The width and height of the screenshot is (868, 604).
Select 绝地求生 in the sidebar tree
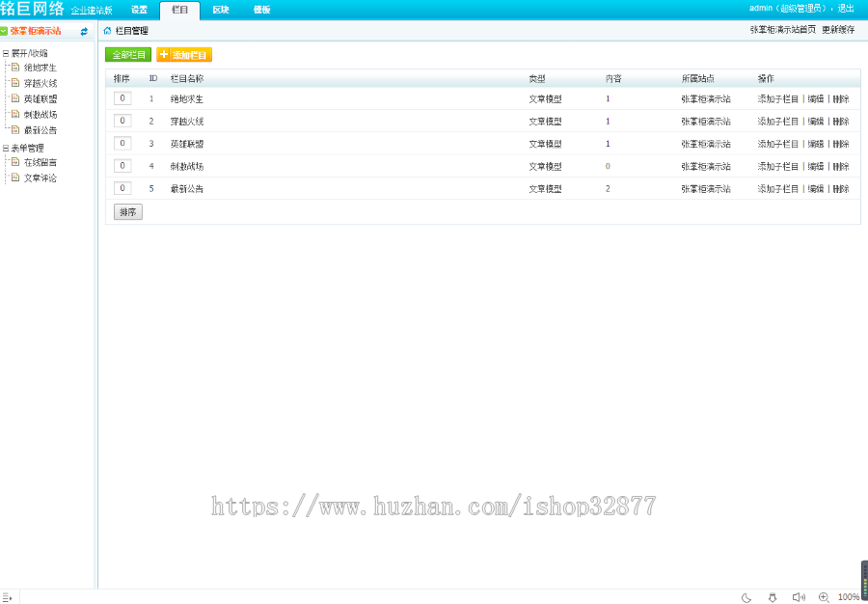coord(41,69)
